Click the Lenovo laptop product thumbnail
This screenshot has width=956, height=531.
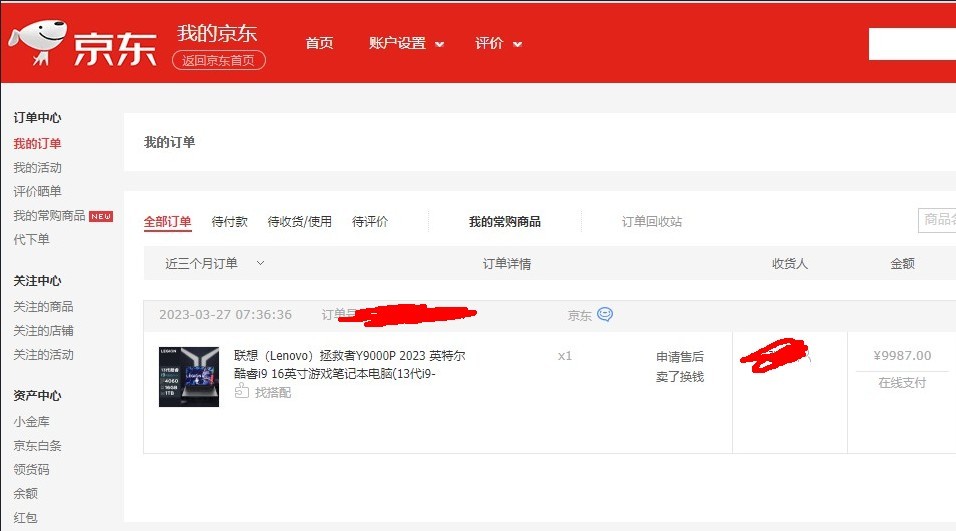pyautogui.click(x=189, y=377)
